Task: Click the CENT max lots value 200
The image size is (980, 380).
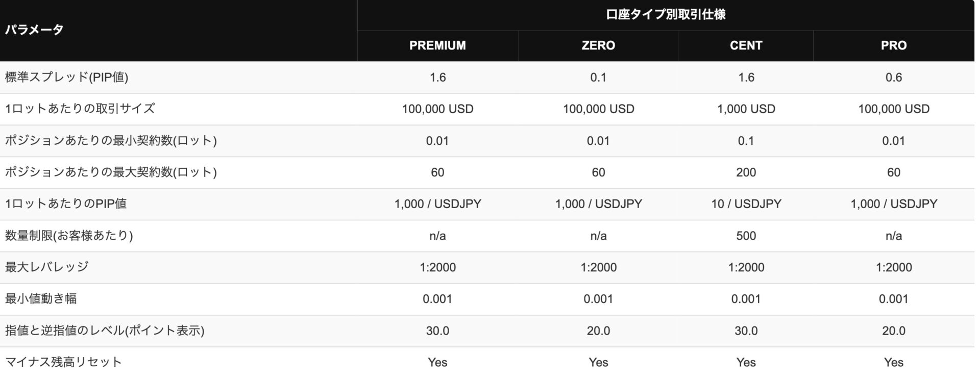Action: coord(746,172)
